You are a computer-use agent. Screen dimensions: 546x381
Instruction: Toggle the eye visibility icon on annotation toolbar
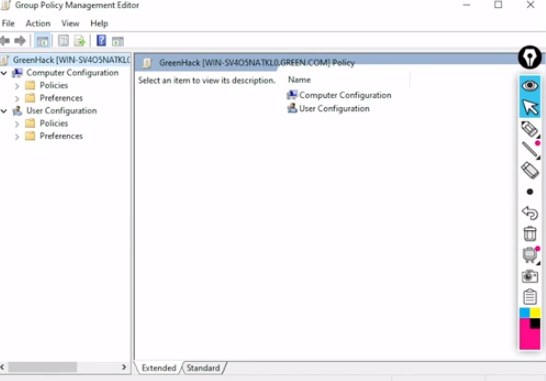click(x=530, y=86)
